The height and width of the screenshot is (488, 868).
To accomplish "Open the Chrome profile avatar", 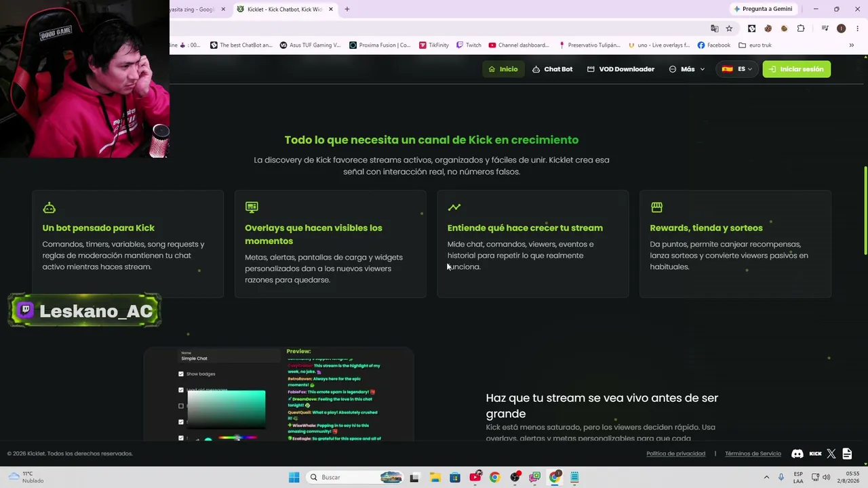I will [x=841, y=28].
